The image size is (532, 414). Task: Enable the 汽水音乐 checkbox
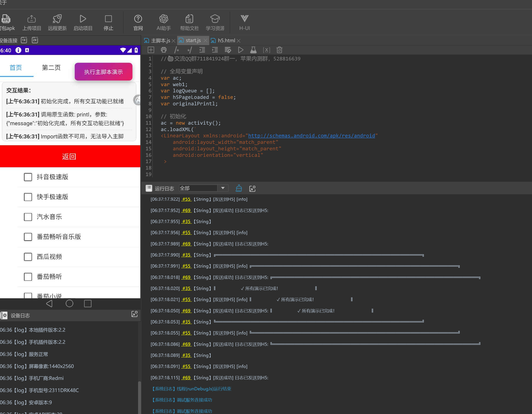[x=28, y=217]
